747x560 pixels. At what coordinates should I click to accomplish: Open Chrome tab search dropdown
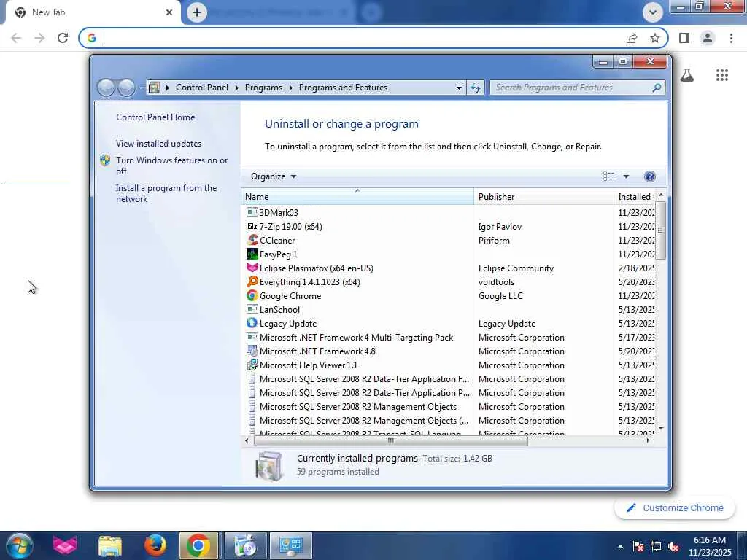point(653,12)
